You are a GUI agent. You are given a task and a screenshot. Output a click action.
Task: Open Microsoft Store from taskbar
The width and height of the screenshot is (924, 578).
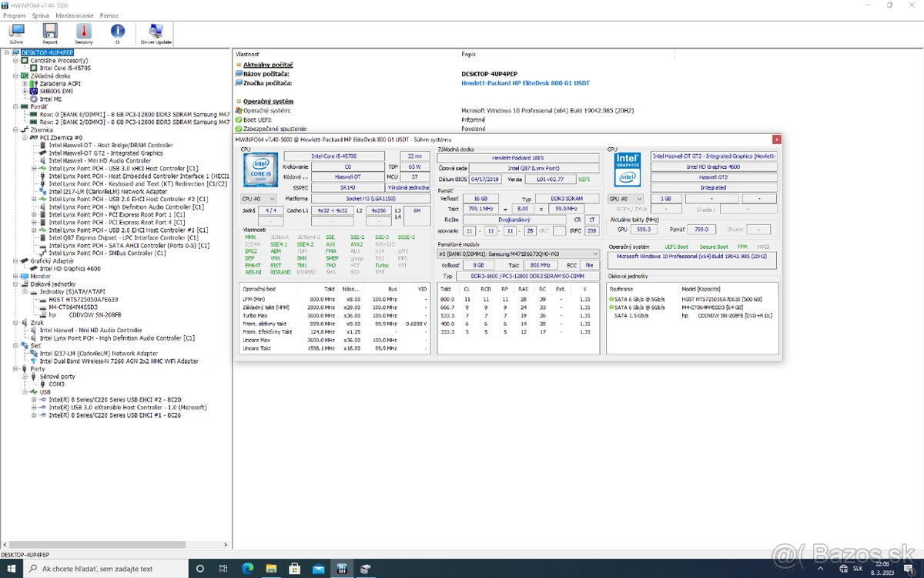(295, 569)
